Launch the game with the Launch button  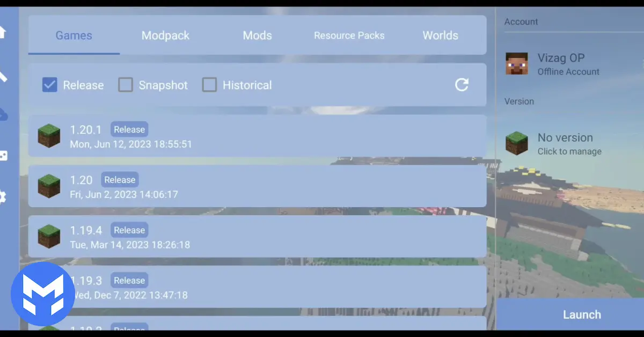click(570, 314)
